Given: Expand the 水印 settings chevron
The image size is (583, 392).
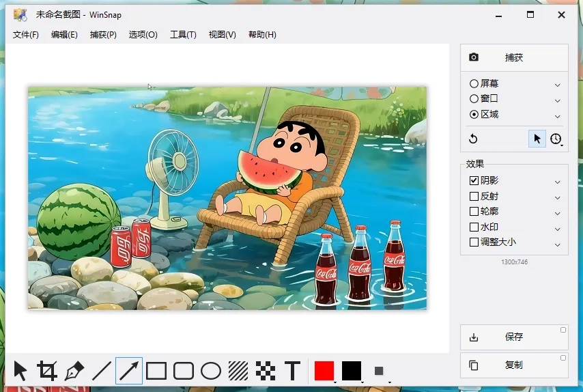Looking at the screenshot, I should coord(557,229).
